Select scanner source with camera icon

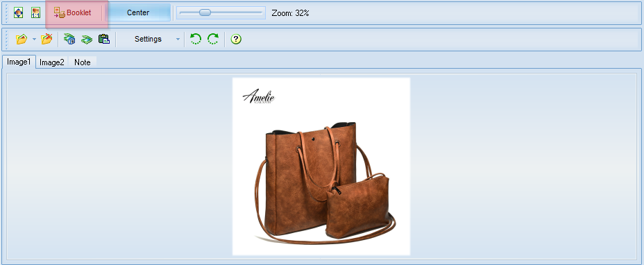[x=69, y=39]
